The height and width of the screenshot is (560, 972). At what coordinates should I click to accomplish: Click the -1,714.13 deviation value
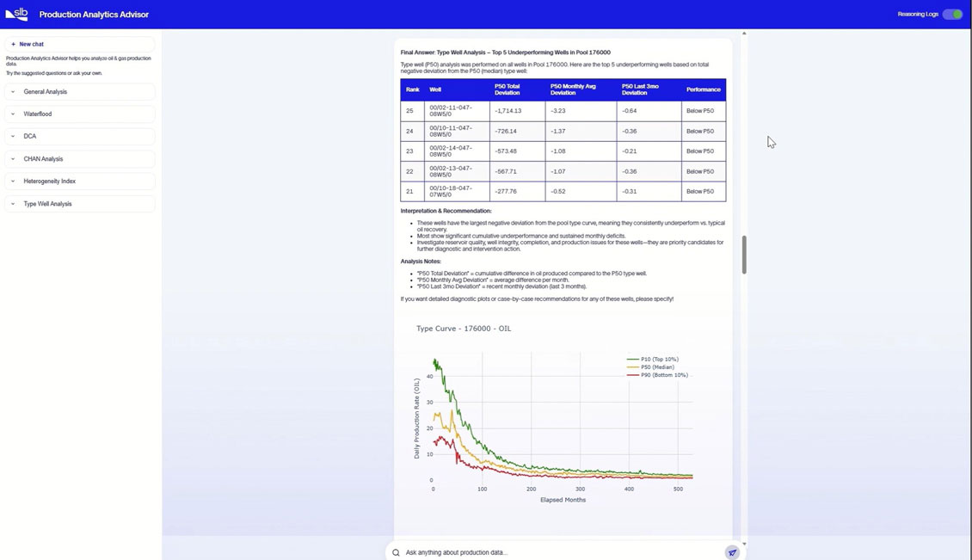(508, 111)
